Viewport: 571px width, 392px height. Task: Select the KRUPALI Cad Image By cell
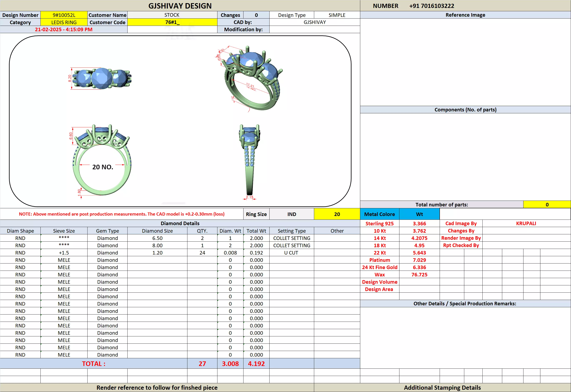pos(526,223)
